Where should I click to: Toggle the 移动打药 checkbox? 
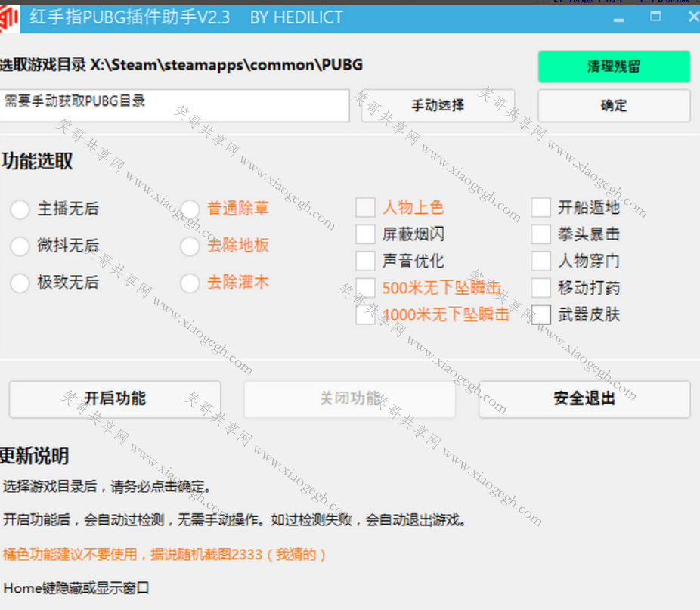point(540,288)
